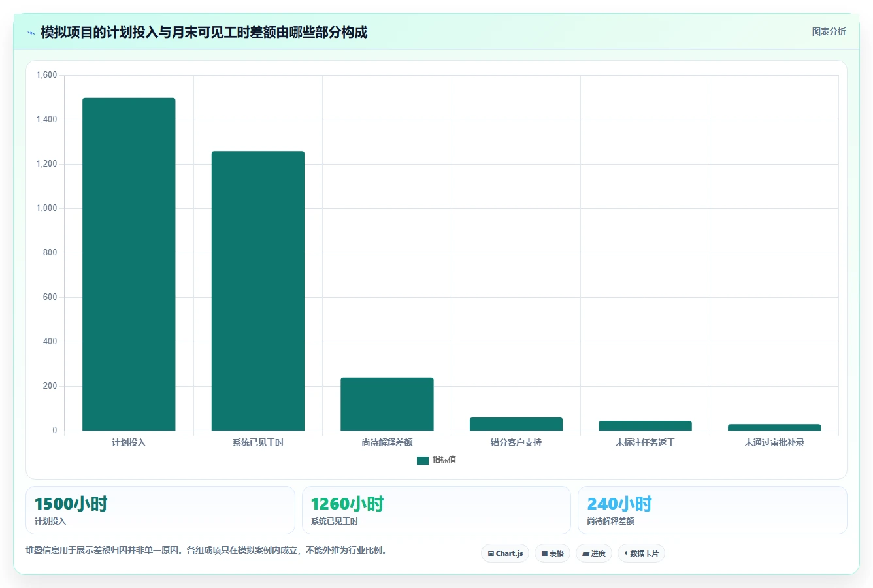Click the chart title text in the header
873x588 pixels.
pos(204,32)
